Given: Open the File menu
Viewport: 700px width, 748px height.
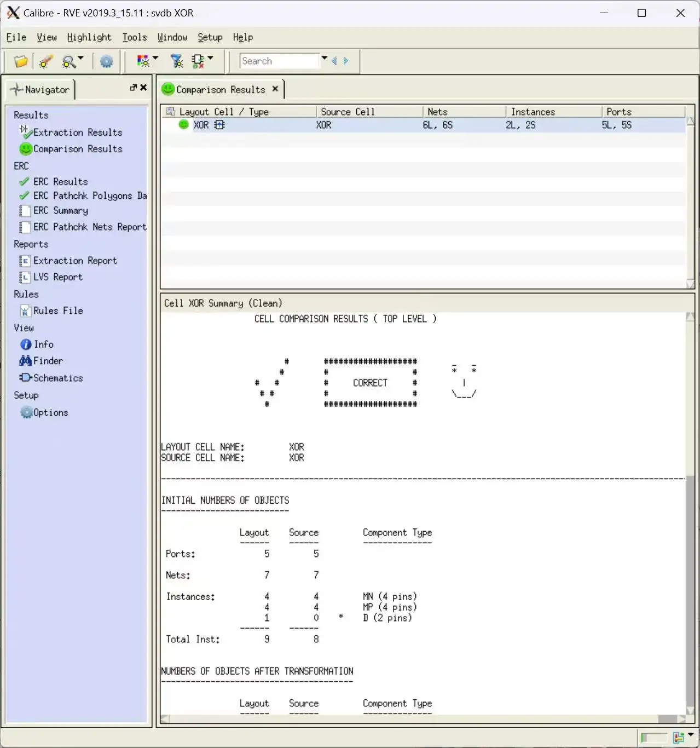Looking at the screenshot, I should (x=16, y=37).
